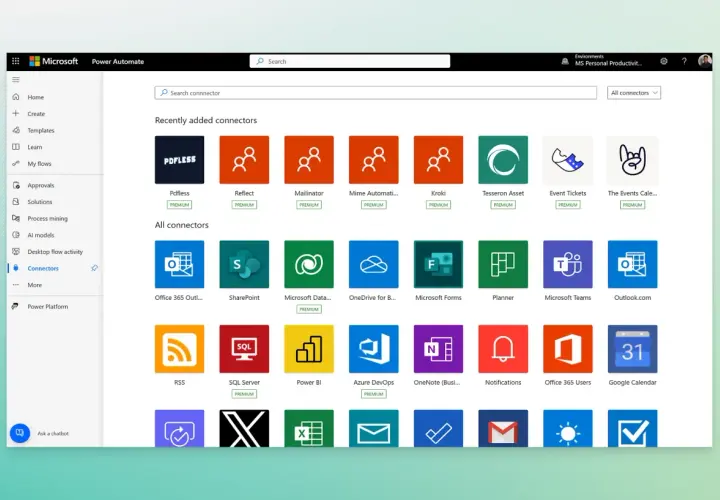Open the Kroki connector tile
Image resolution: width=720 pixels, height=500 pixels.
[x=439, y=160]
